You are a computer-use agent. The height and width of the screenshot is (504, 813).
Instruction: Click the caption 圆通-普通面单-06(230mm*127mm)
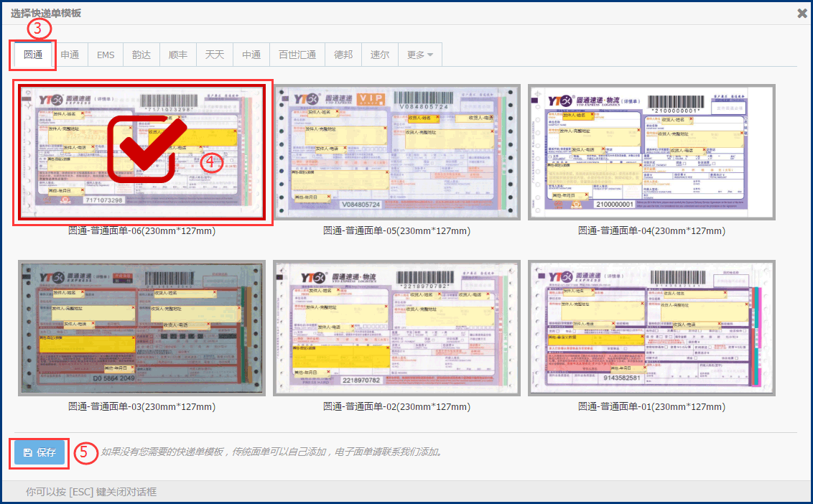point(142,230)
